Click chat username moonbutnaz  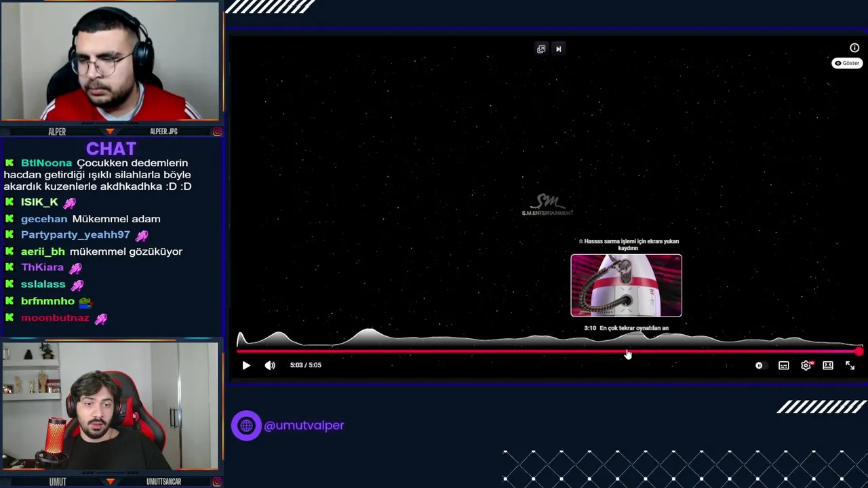click(x=55, y=318)
